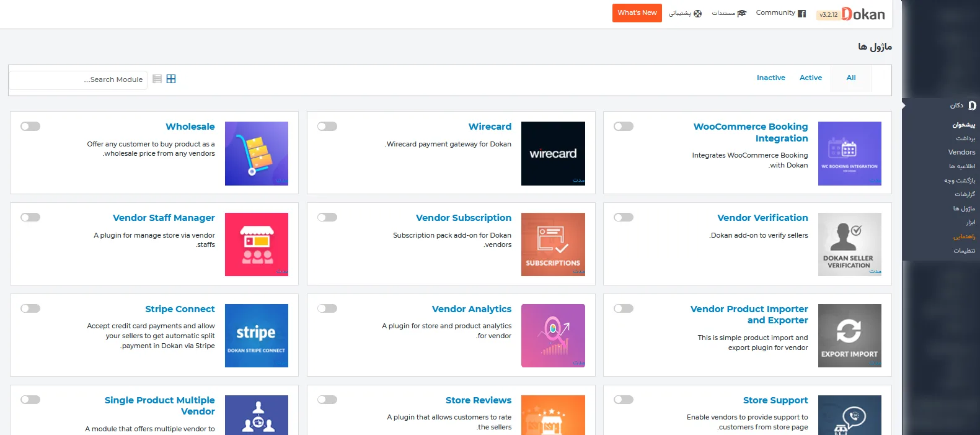Open Vendors in the sidebar menu
The width and height of the screenshot is (980, 435).
[x=961, y=152]
